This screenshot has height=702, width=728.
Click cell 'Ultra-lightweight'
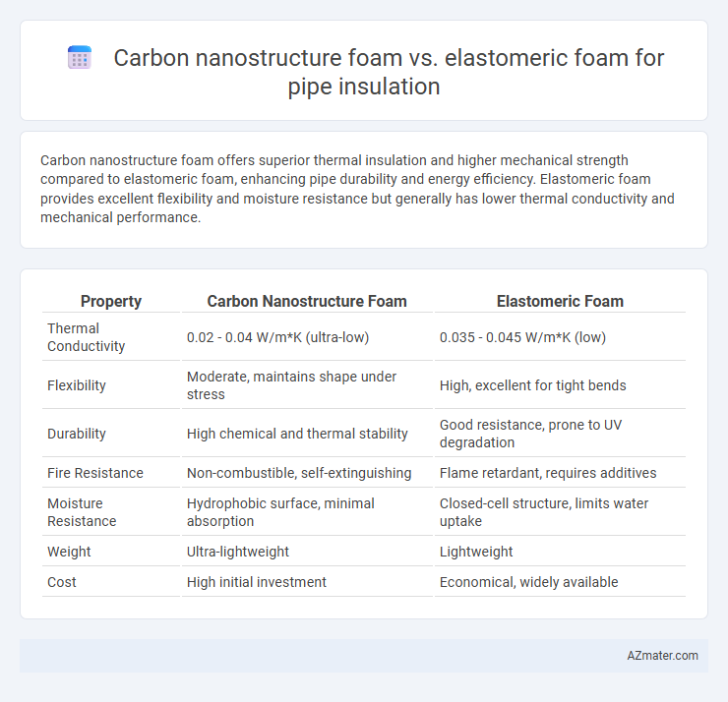tap(307, 552)
